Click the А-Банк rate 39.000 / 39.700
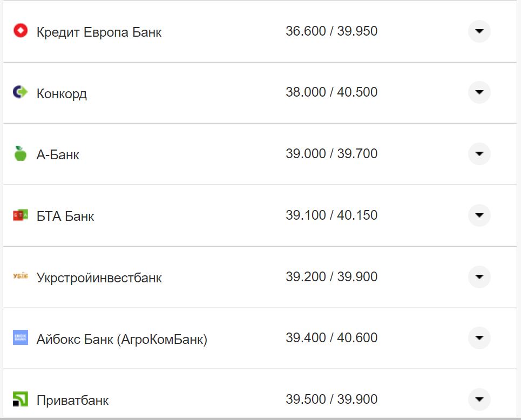521x420 pixels. click(331, 154)
